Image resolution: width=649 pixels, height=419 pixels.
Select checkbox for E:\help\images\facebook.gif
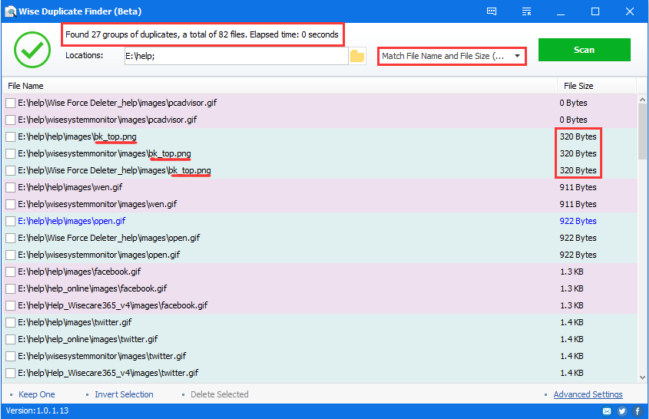click(11, 272)
